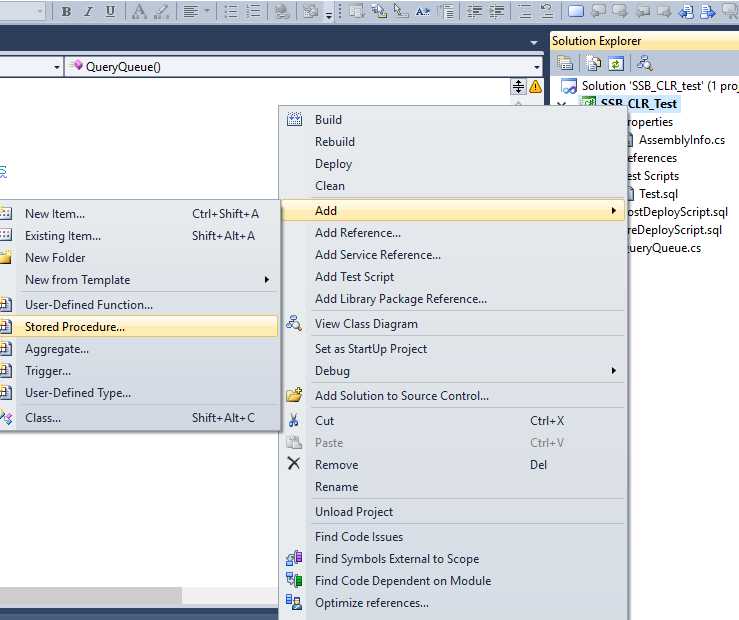Choose View Class Diagram menu item
This screenshot has height=620, width=739.
(453, 324)
